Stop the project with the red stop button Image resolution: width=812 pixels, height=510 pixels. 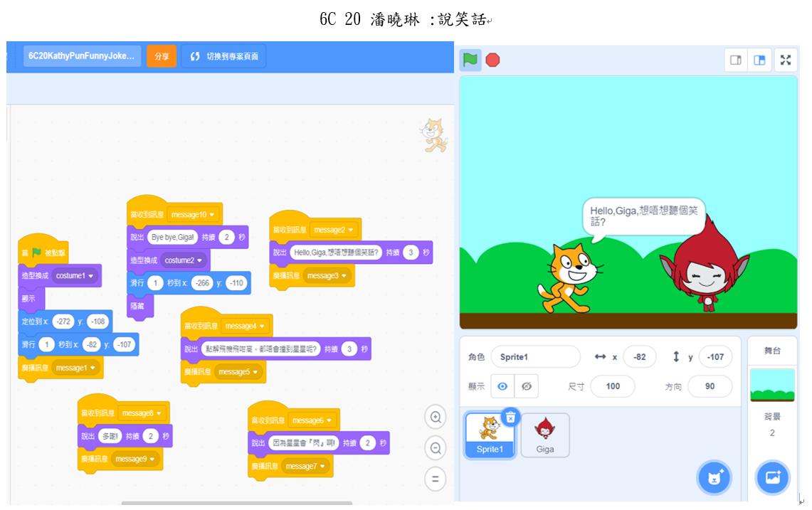pyautogui.click(x=492, y=60)
